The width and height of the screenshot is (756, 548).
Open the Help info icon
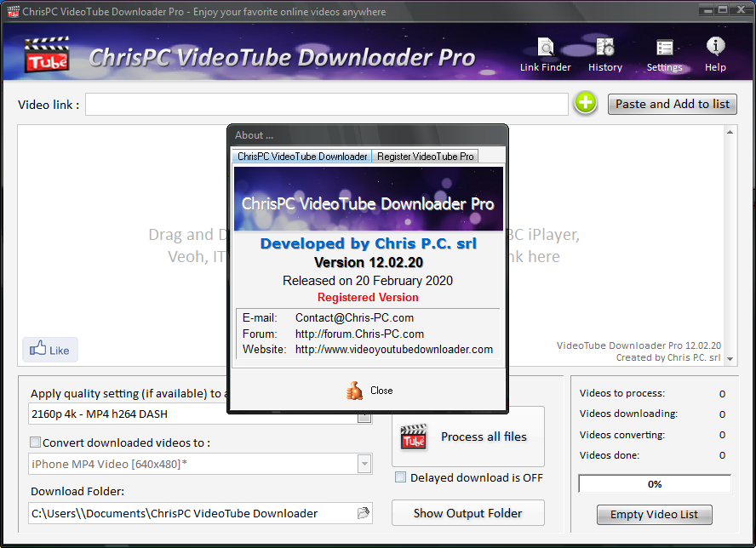tap(715, 54)
